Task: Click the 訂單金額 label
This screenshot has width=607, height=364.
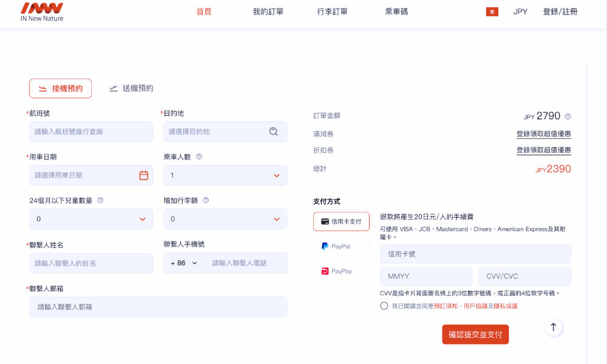Action: [x=327, y=116]
